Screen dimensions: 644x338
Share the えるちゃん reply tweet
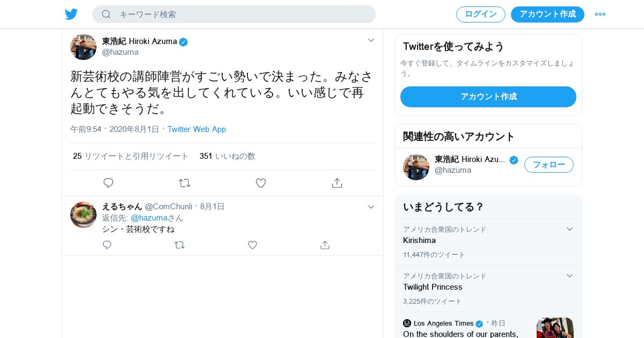coord(325,245)
